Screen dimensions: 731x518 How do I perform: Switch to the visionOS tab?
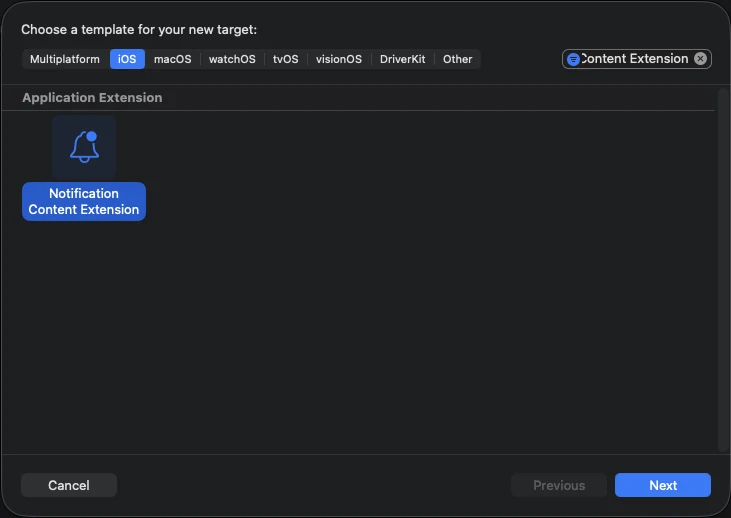coord(339,59)
